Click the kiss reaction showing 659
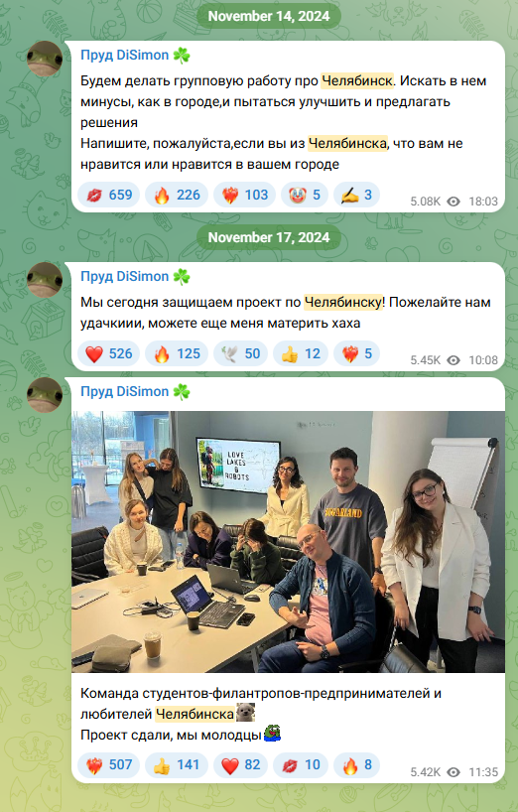This screenshot has height=812, width=518. (x=109, y=195)
